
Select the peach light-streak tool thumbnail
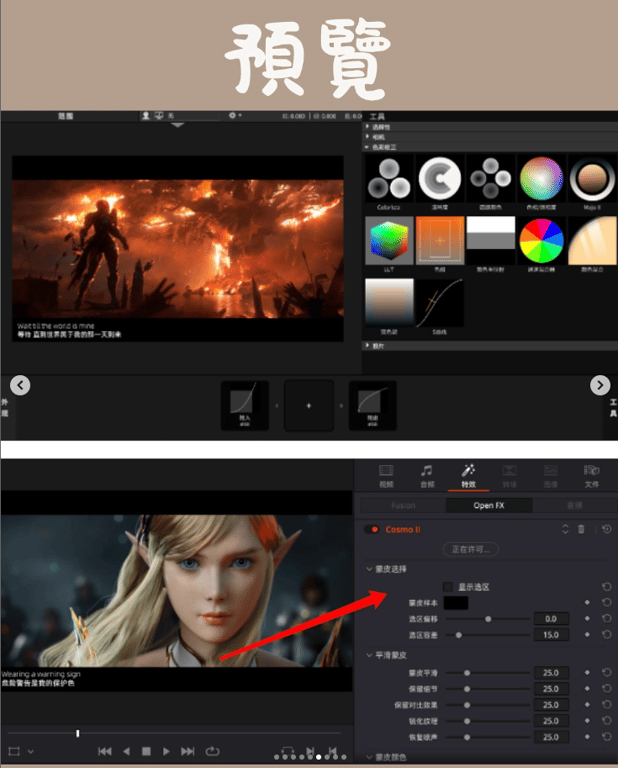[x=592, y=240]
